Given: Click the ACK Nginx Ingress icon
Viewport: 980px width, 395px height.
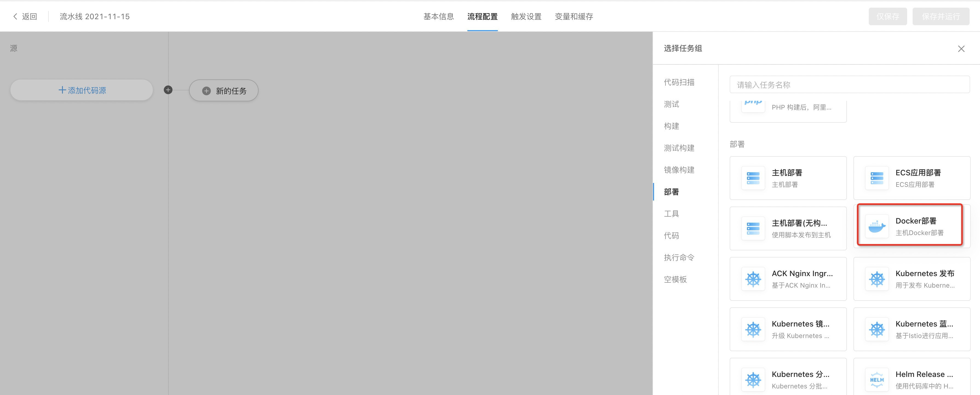Looking at the screenshot, I should [753, 279].
